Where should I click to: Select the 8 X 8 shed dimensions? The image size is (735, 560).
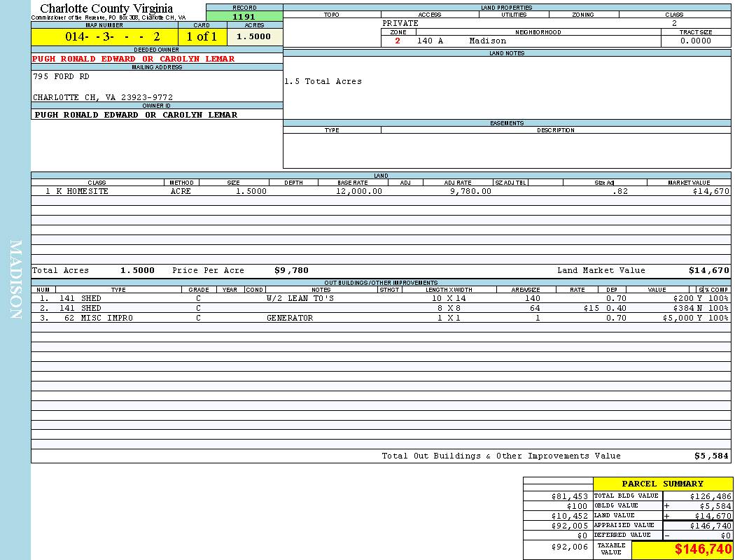pyautogui.click(x=449, y=308)
